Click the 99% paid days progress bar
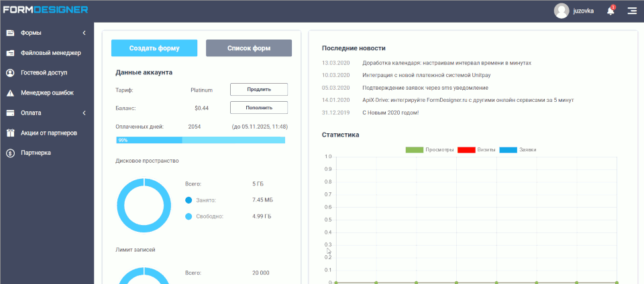The height and width of the screenshot is (284, 644). pos(201,140)
